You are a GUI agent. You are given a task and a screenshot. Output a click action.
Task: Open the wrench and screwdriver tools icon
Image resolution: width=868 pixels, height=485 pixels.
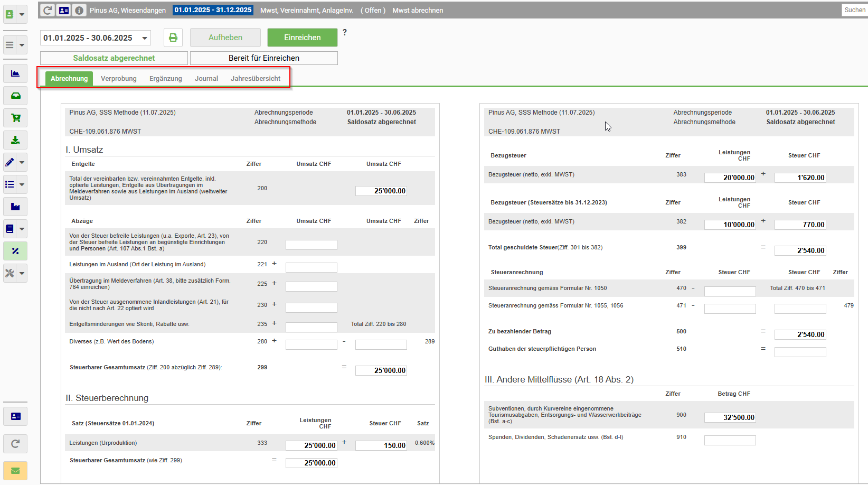pos(10,273)
